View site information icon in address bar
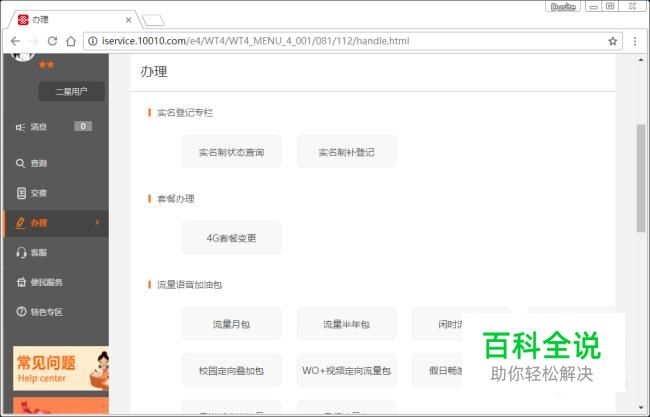Image resolution: width=650 pixels, height=417 pixels. [93, 41]
